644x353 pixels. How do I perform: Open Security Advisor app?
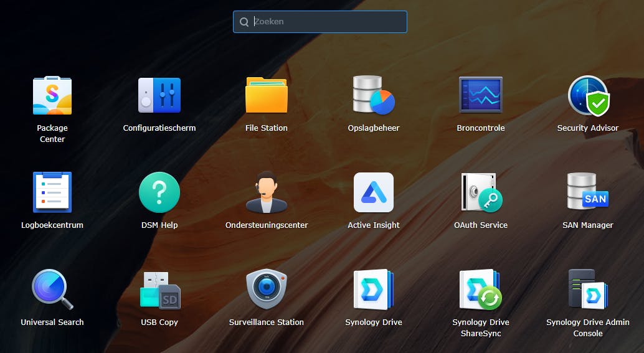point(588,96)
